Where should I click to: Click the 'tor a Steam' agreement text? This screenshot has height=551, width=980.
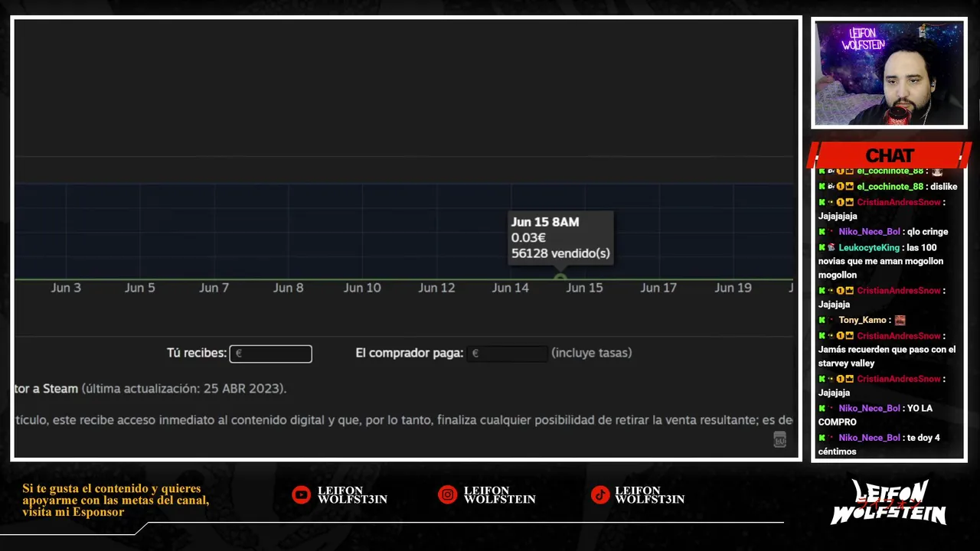click(46, 389)
